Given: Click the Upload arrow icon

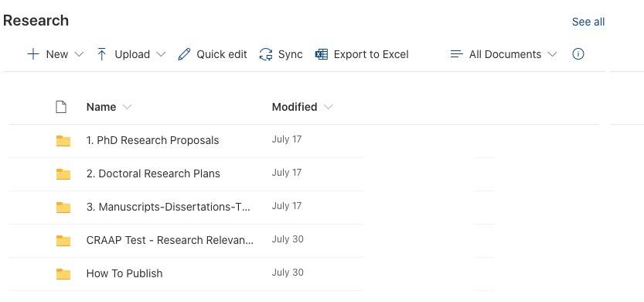Looking at the screenshot, I should coord(102,54).
